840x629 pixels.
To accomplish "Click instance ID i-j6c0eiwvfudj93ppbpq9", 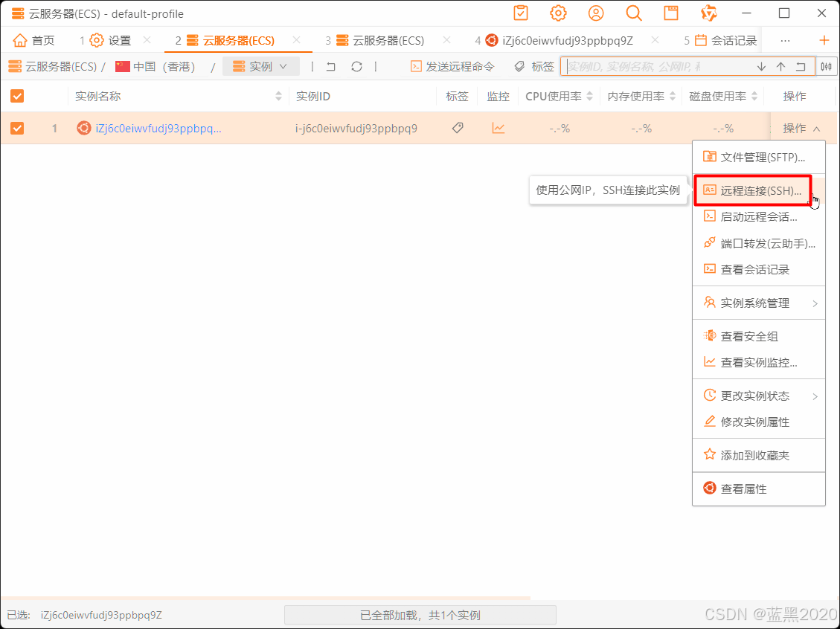I will (x=356, y=128).
